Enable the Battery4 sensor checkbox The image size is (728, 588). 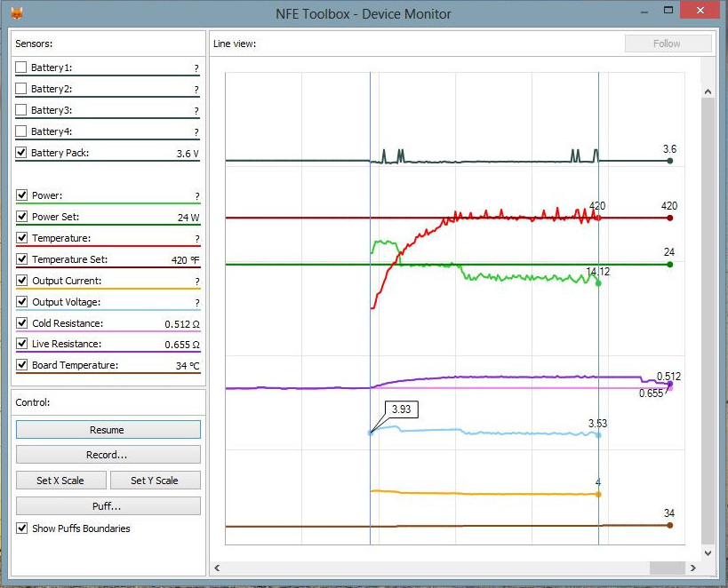coord(21,131)
